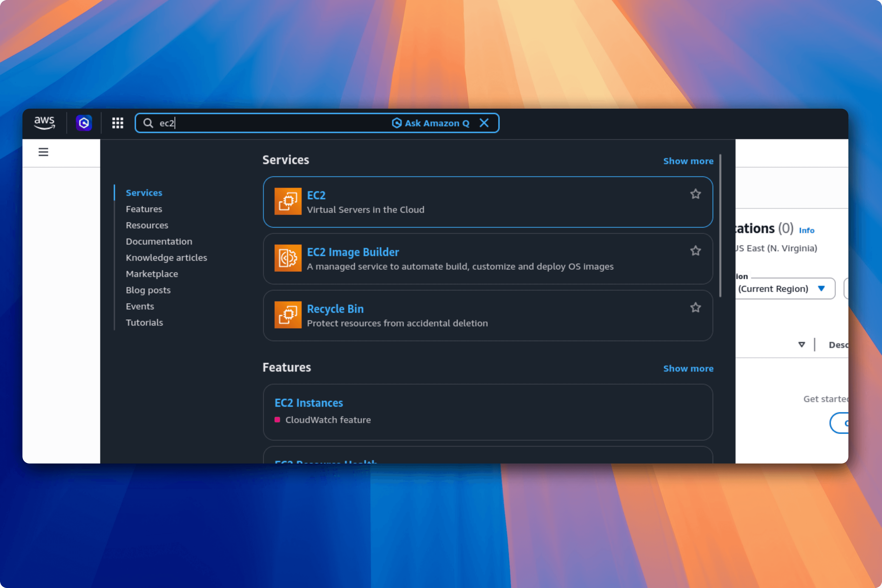Click the Recycle Bin service icon
Viewport: 882px width, 588px height.
[288, 315]
